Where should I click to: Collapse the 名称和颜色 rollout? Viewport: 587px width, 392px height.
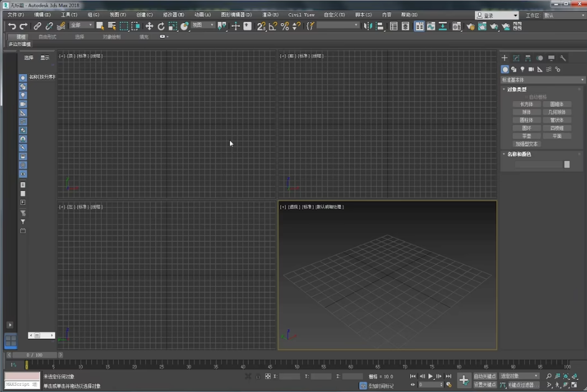(x=519, y=154)
